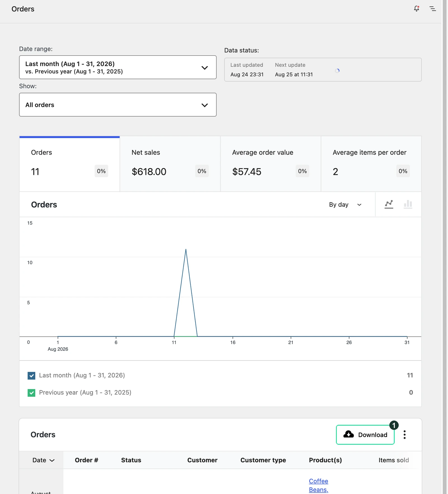Click the Status column header

[131, 460]
